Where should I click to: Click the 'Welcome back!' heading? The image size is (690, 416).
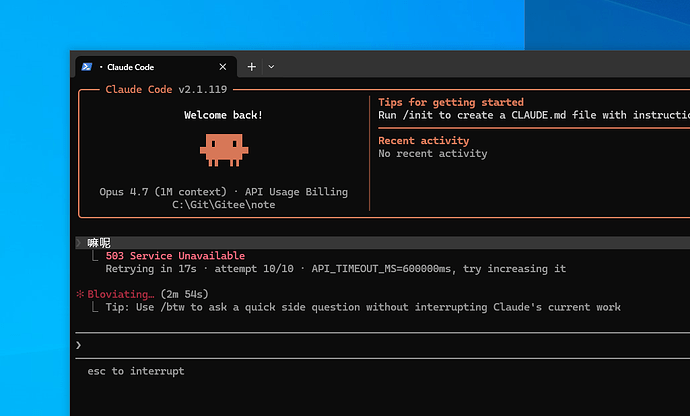(x=223, y=115)
